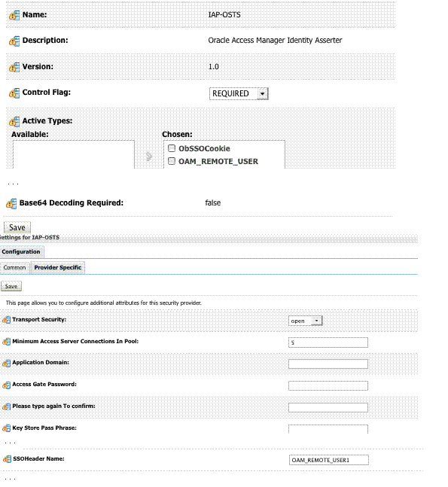Switch to the Common tab
Viewport: 448px width, 487px height.
(x=14, y=267)
